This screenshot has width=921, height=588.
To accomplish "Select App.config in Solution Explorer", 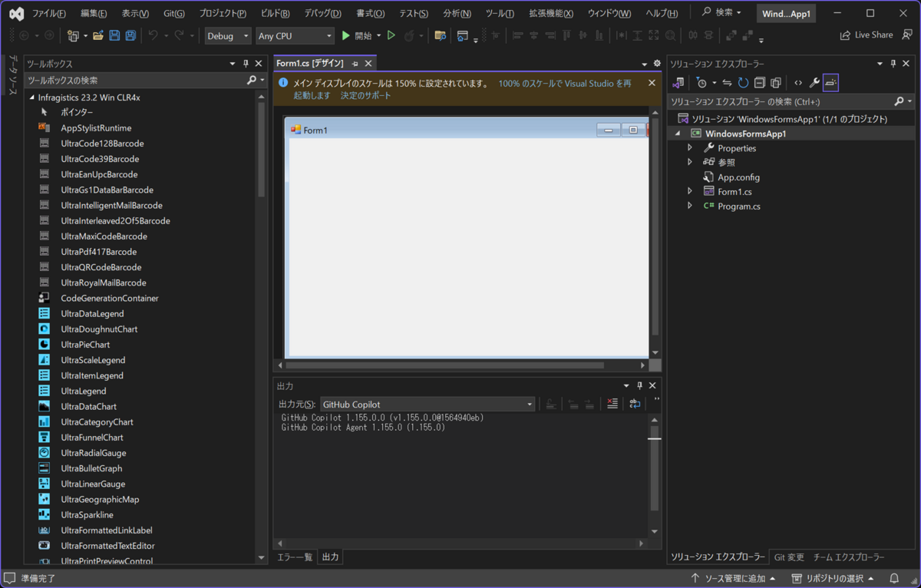I will [738, 177].
